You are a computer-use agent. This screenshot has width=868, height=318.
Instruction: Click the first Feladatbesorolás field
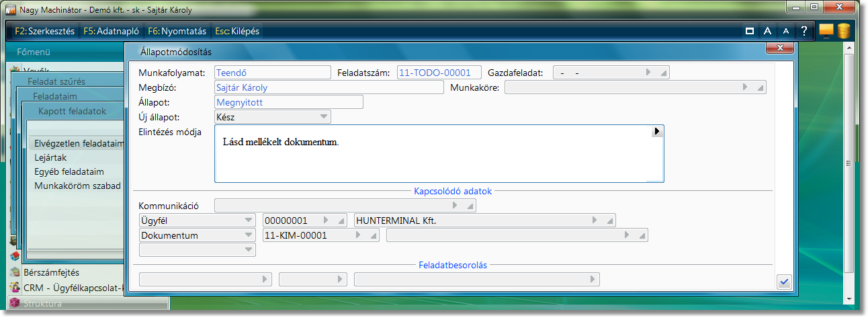tap(205, 280)
